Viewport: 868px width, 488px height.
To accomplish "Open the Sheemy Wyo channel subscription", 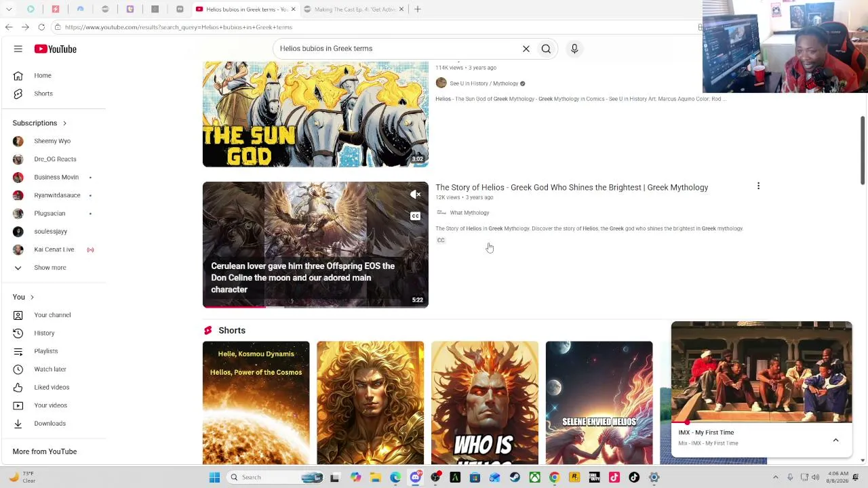I will [x=53, y=141].
